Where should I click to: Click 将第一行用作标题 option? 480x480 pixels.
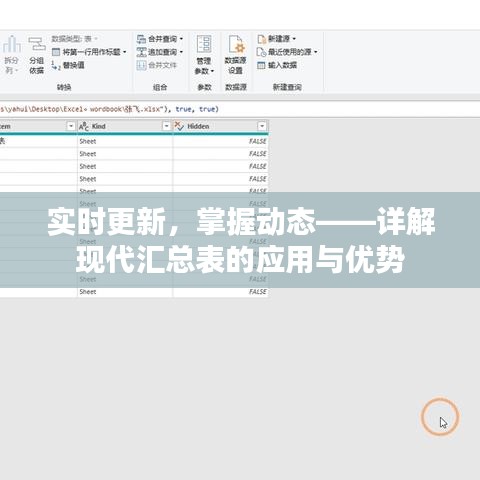click(89, 52)
